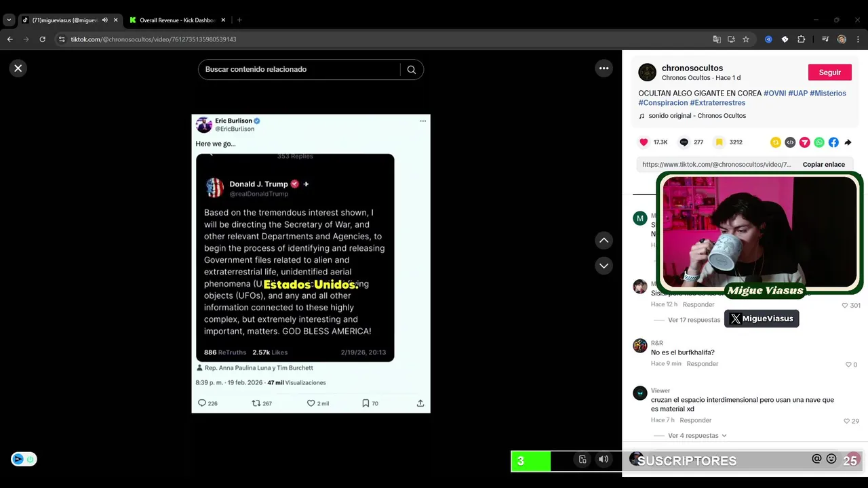Open emoji picker in comment box
This screenshot has width=868, height=488.
coord(831,459)
